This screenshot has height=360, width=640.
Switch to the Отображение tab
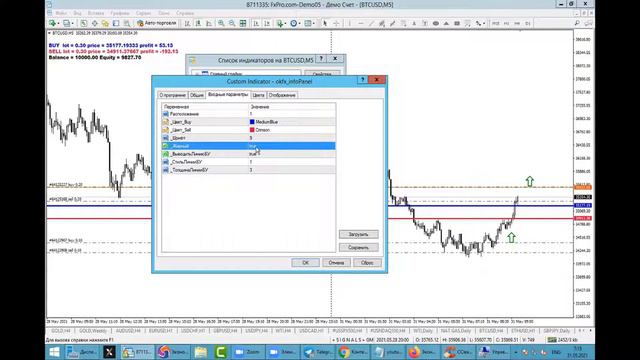coord(282,95)
